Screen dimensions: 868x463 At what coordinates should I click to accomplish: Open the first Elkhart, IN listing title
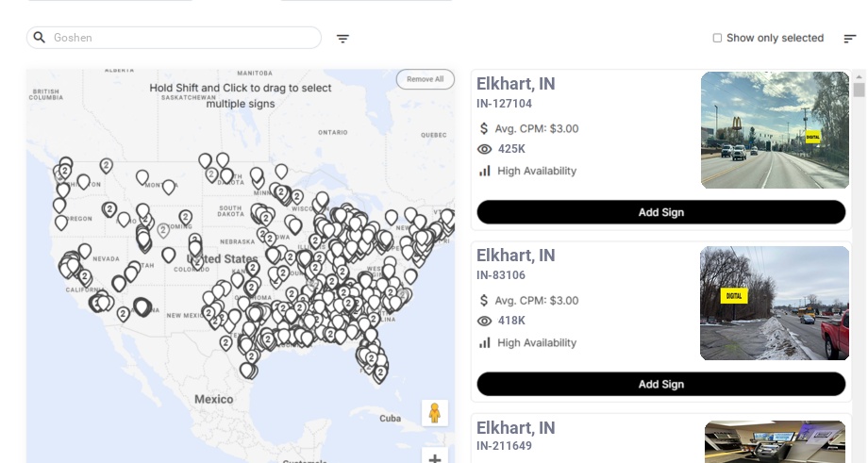[x=515, y=84]
